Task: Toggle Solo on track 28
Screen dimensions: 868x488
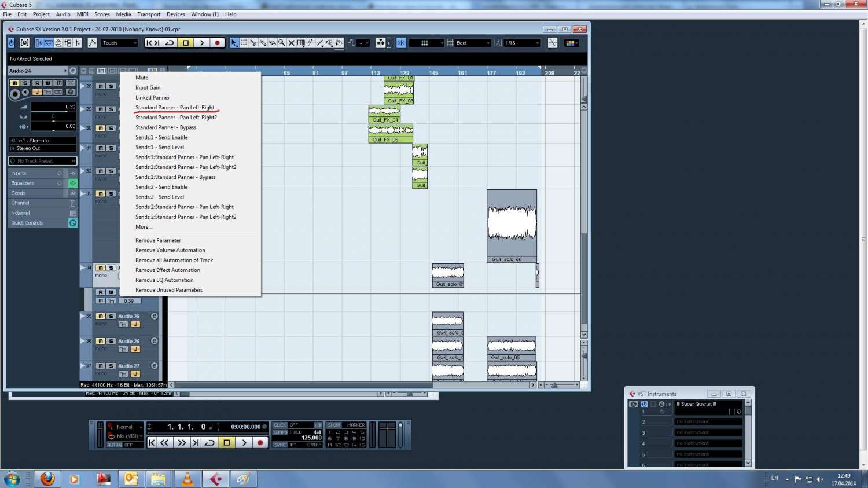Action: (111, 86)
